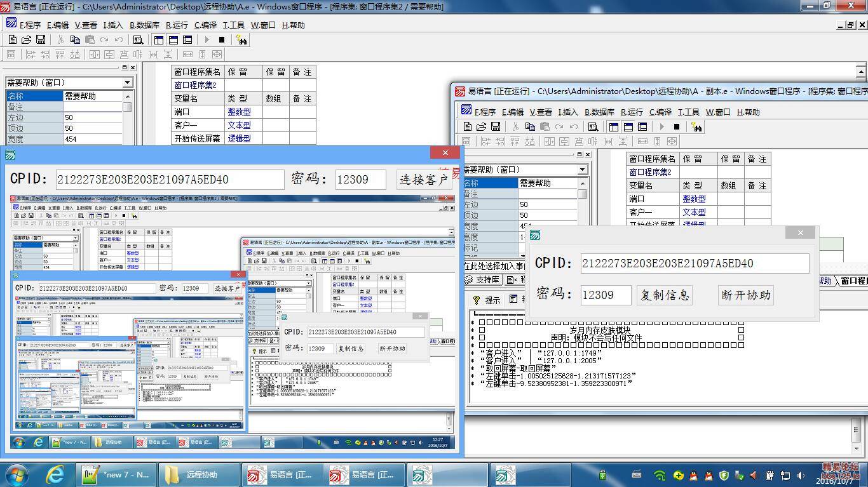Click 连接客户 button in CPID dialog
868x487 pixels.
pos(424,180)
